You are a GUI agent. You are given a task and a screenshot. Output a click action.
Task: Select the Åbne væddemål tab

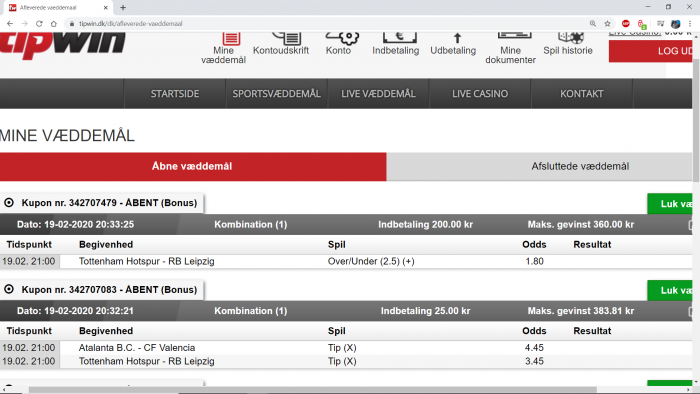coord(193,166)
